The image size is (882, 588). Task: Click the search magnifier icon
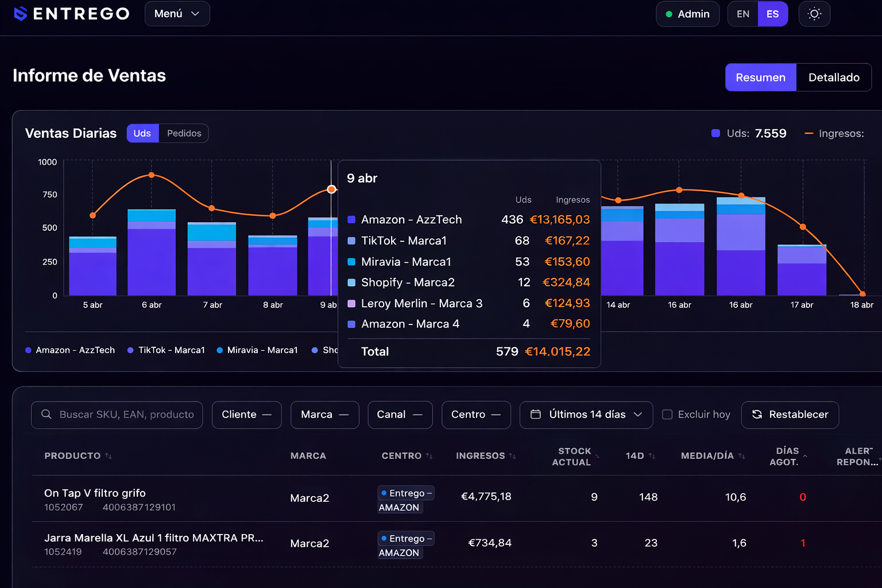pyautogui.click(x=47, y=415)
